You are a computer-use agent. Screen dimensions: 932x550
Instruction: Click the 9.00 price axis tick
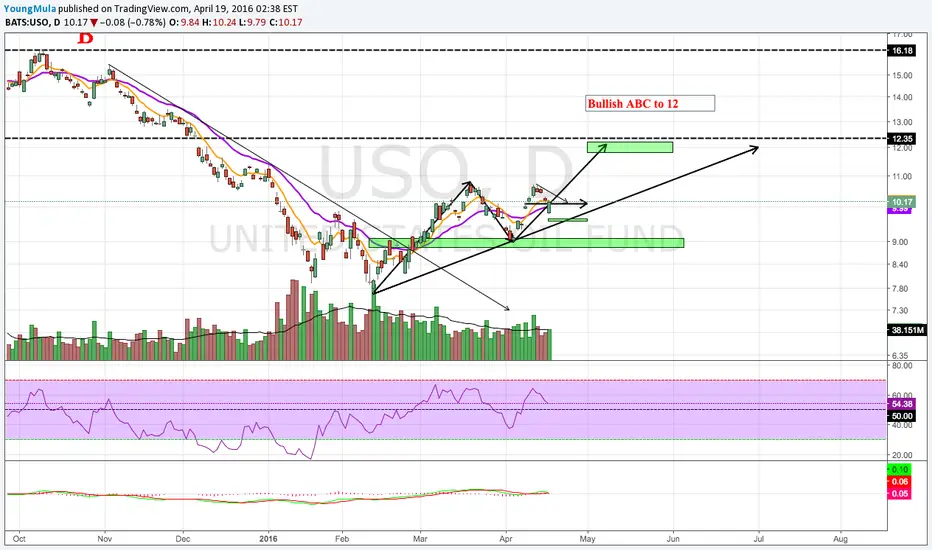click(x=900, y=242)
